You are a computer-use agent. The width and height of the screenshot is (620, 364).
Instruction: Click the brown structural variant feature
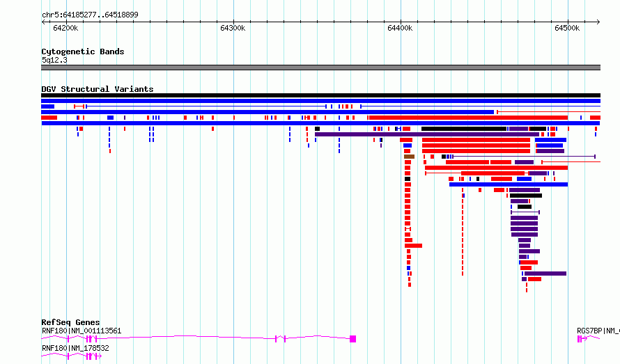click(x=409, y=157)
